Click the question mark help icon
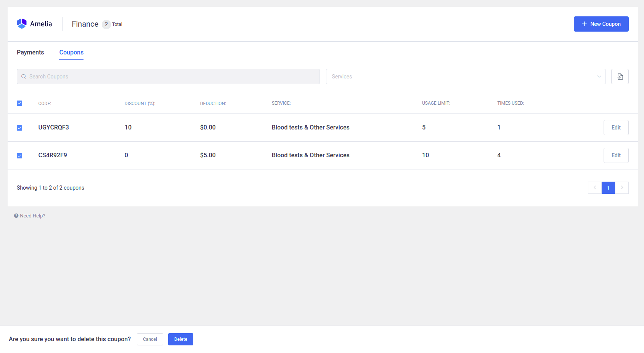Image resolution: width=644 pixels, height=353 pixels. (16, 216)
